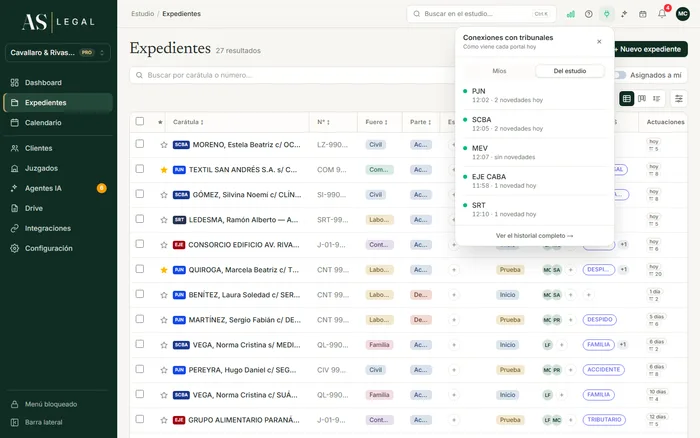Open Configuración in the sidebar
Screen dimensions: 700x438
(x=58, y=249)
